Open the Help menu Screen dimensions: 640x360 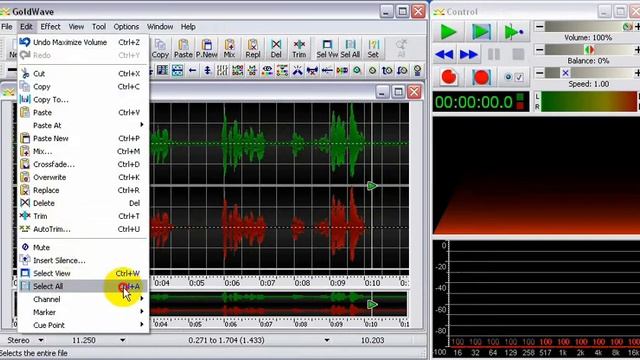188,27
